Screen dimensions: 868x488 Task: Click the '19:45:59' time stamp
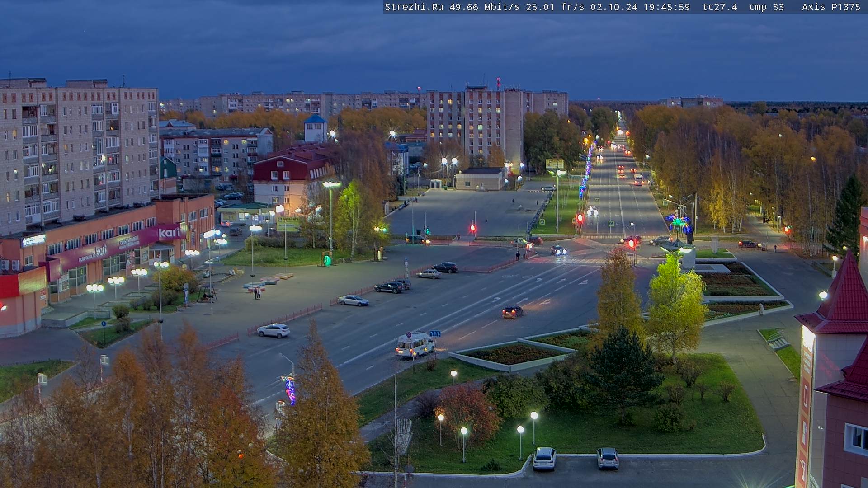coord(667,7)
